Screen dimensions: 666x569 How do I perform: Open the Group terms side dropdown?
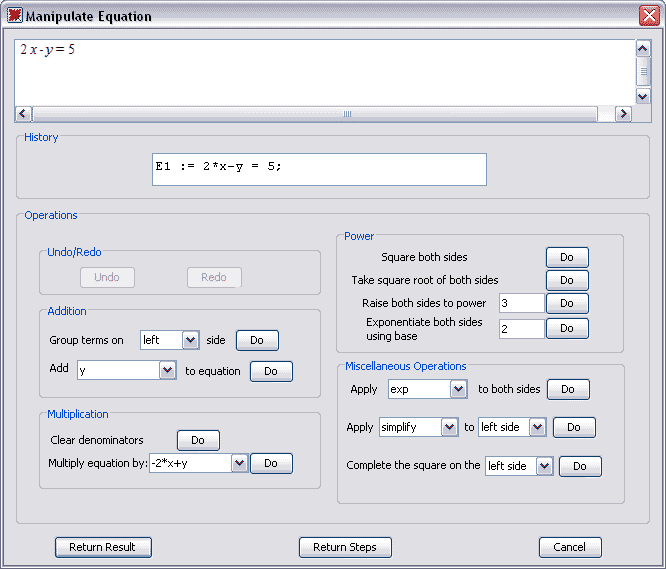pyautogui.click(x=191, y=340)
